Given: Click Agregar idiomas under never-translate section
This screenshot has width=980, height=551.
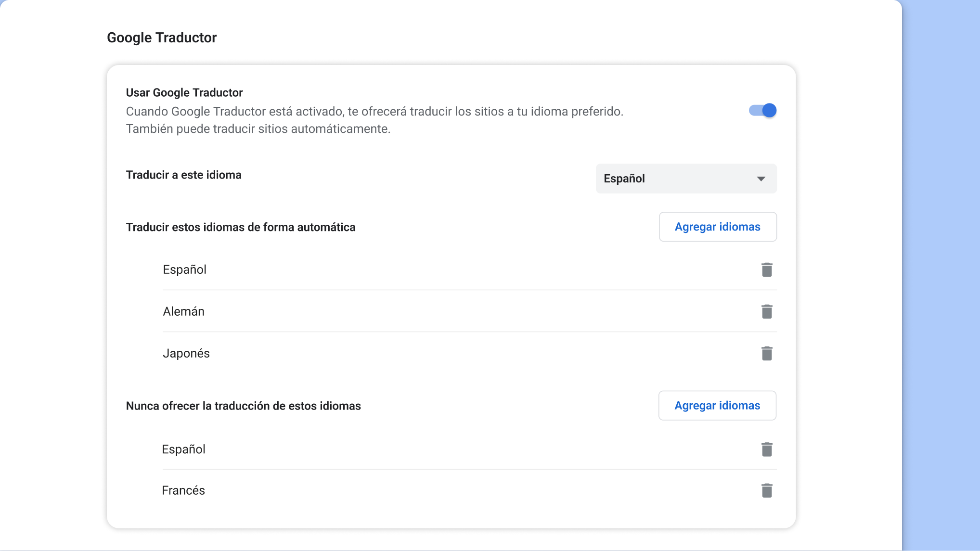Looking at the screenshot, I should (717, 405).
